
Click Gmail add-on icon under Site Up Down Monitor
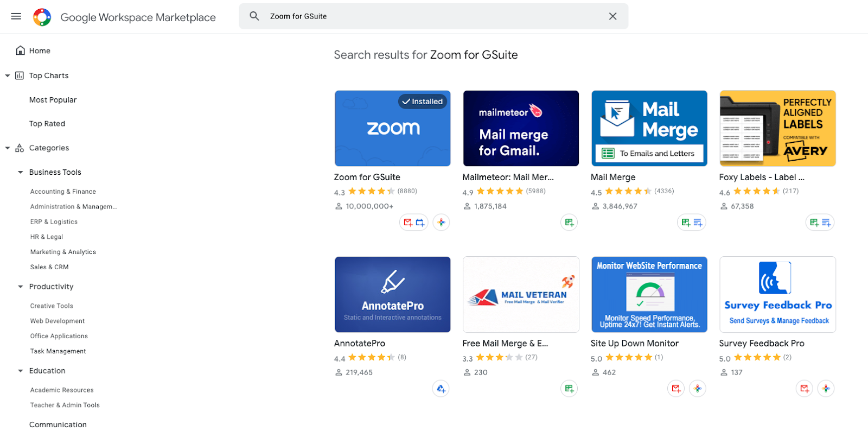pyautogui.click(x=676, y=389)
